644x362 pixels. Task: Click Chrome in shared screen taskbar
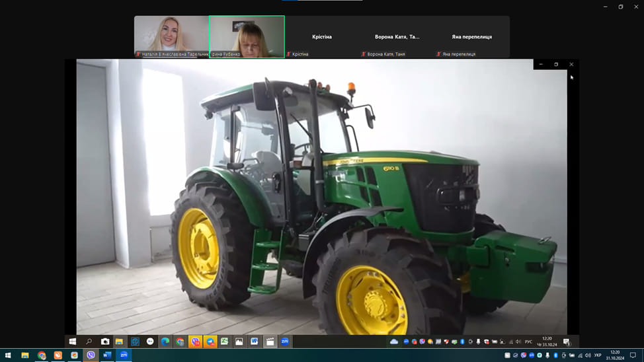pyautogui.click(x=180, y=342)
